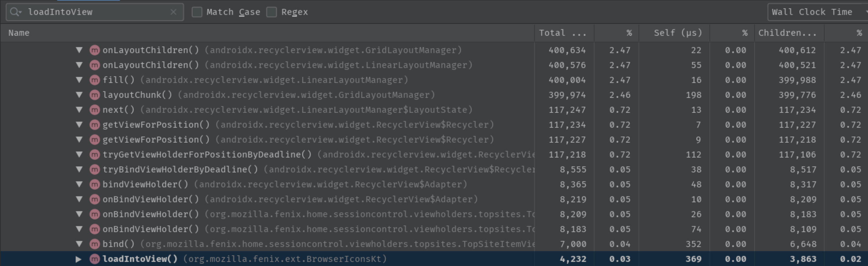Click children value 400,612
Image resolution: width=868 pixels, height=266 pixels.
tap(797, 50)
